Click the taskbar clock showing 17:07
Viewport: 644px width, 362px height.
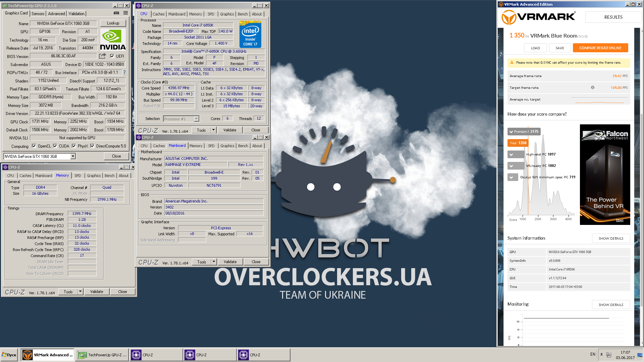[x=625, y=355]
